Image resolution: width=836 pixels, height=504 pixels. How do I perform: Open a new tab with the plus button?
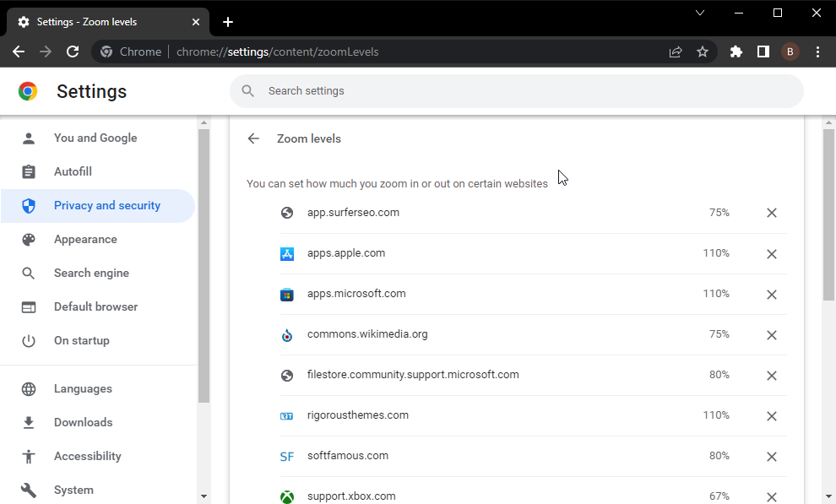point(228,22)
